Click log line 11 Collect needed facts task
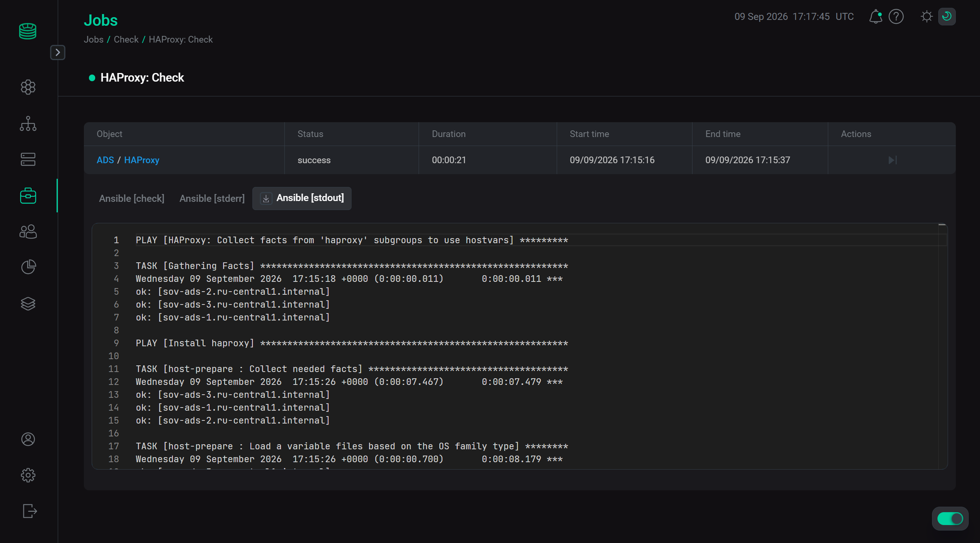This screenshot has width=980, height=543. (352, 369)
